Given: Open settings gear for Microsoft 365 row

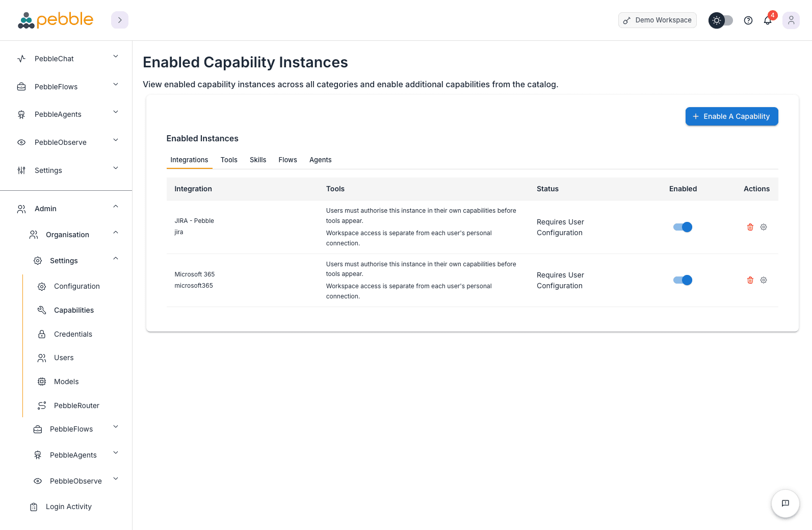Looking at the screenshot, I should click(x=764, y=280).
